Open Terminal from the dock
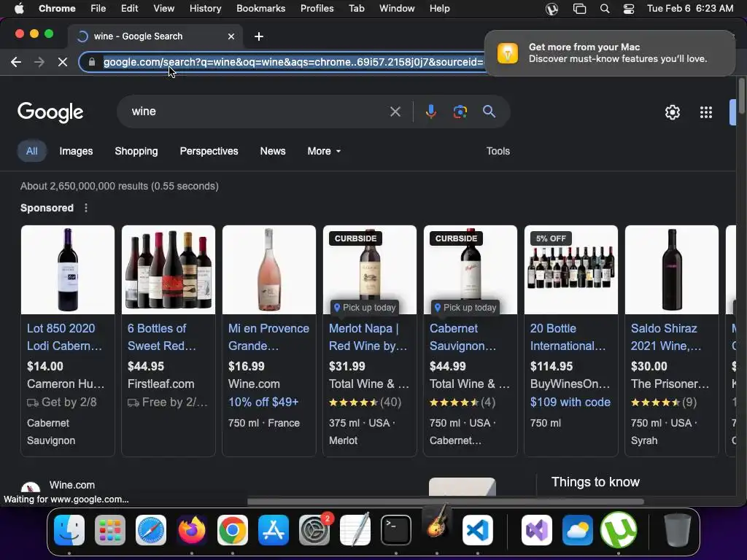The width and height of the screenshot is (747, 560). [x=396, y=530]
